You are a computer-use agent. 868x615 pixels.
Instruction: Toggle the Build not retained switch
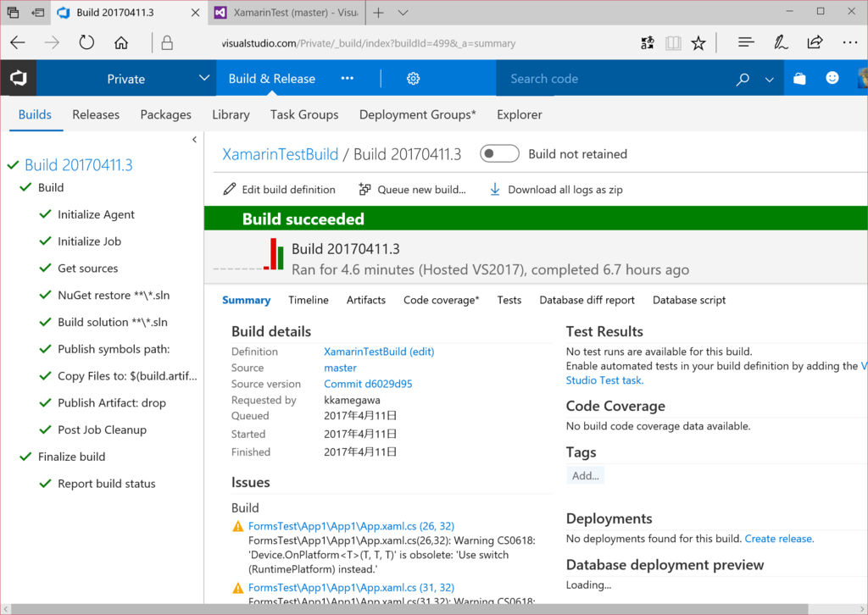(x=499, y=154)
